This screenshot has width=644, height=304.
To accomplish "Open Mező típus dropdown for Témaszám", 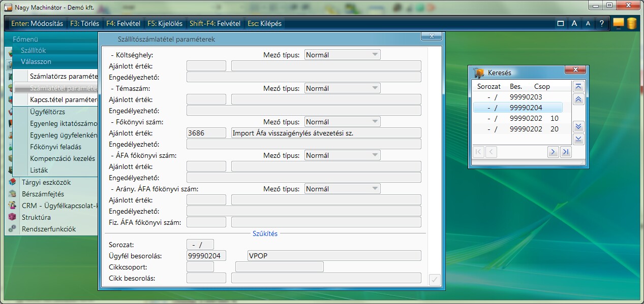I will coord(343,88).
